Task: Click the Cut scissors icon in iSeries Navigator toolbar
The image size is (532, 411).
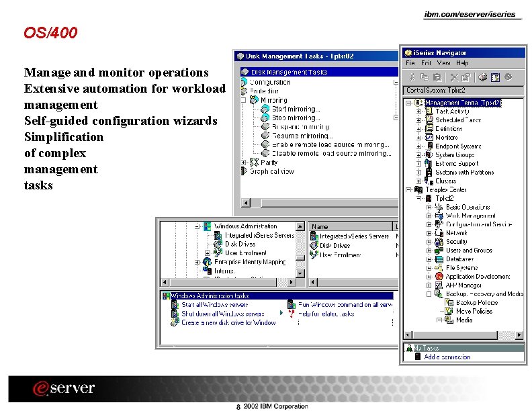Action: click(x=412, y=77)
